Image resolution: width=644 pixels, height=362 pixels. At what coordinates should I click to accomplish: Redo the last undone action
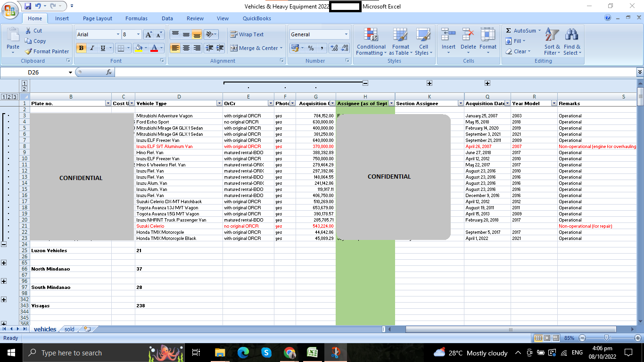tap(53, 6)
